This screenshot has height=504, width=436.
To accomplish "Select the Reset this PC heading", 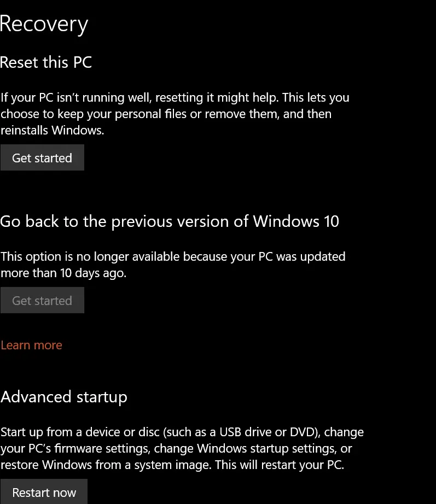I will point(46,62).
